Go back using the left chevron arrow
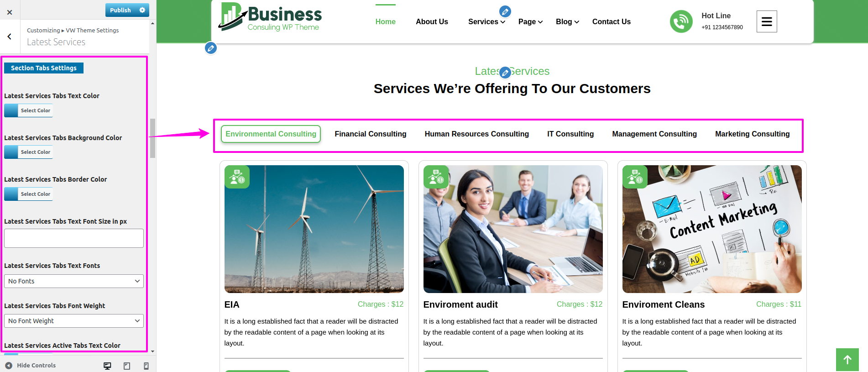868x372 pixels. [10, 37]
